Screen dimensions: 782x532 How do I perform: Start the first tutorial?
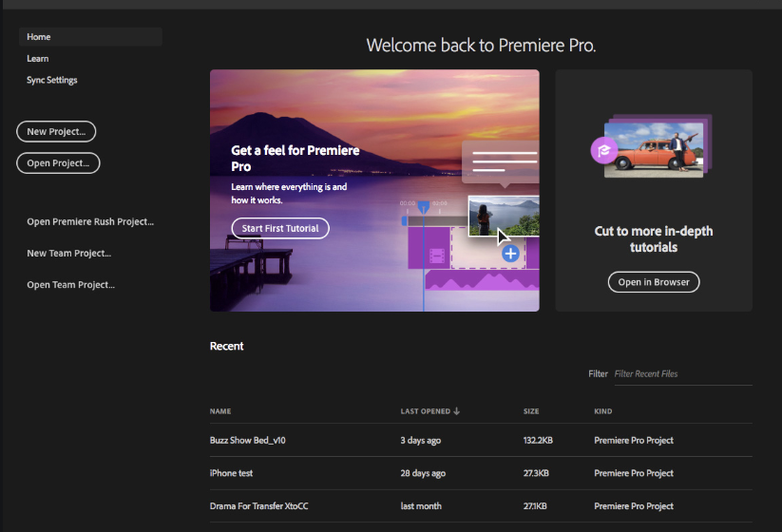pos(280,228)
